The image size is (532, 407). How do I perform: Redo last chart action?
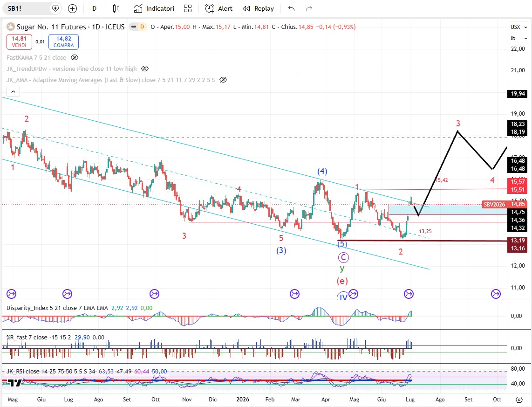coord(309,8)
